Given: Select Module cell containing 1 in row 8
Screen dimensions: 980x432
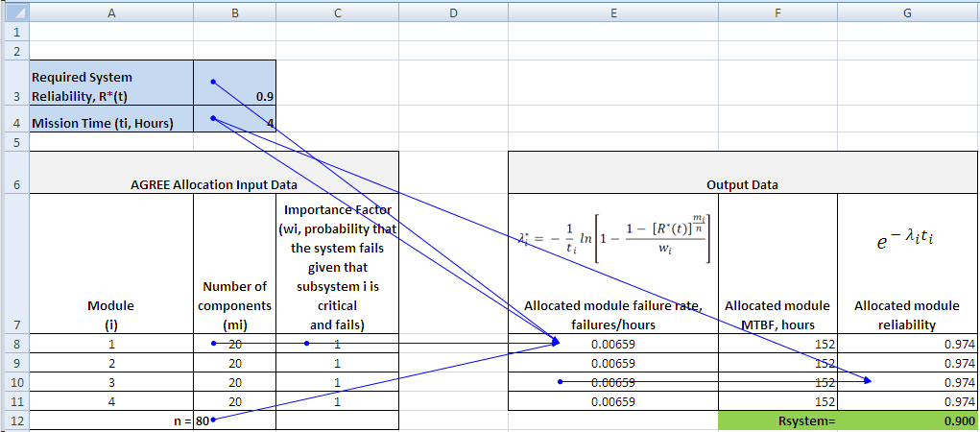Looking at the screenshot, I should tap(111, 344).
